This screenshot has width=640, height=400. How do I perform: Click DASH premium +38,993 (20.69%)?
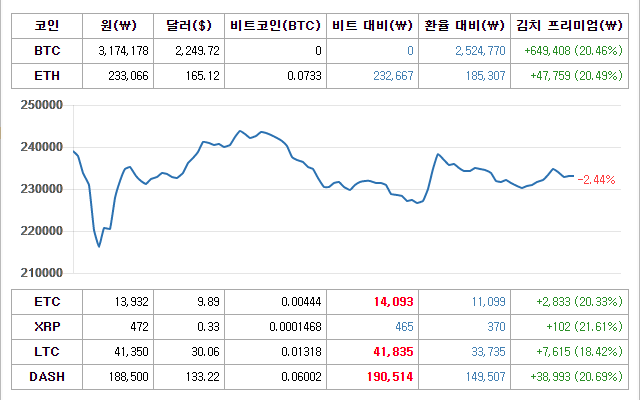(576, 377)
